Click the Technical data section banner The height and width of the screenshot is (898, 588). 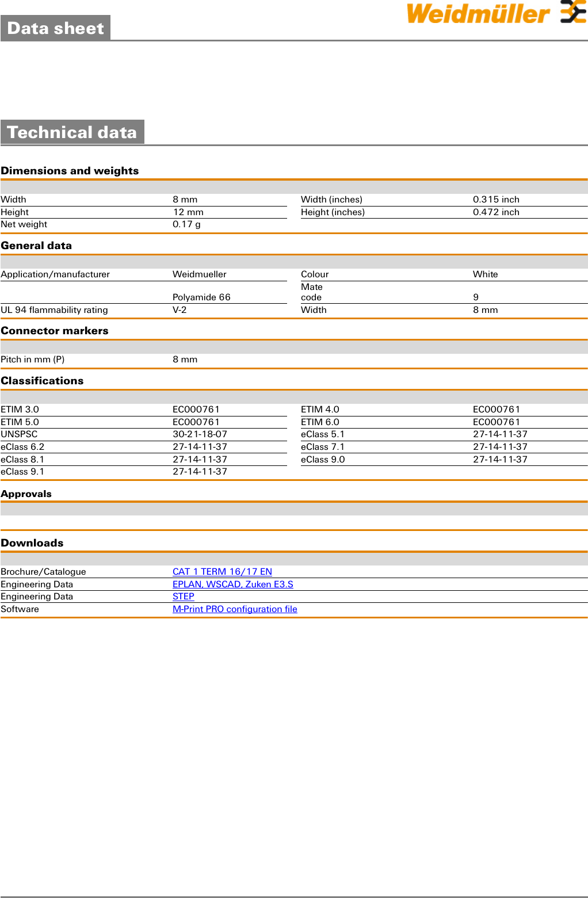tap(72, 132)
